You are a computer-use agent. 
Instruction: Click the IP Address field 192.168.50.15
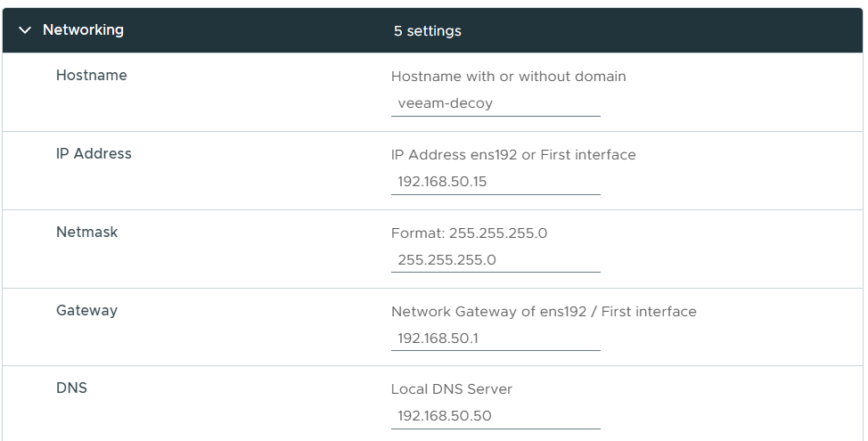tap(495, 182)
